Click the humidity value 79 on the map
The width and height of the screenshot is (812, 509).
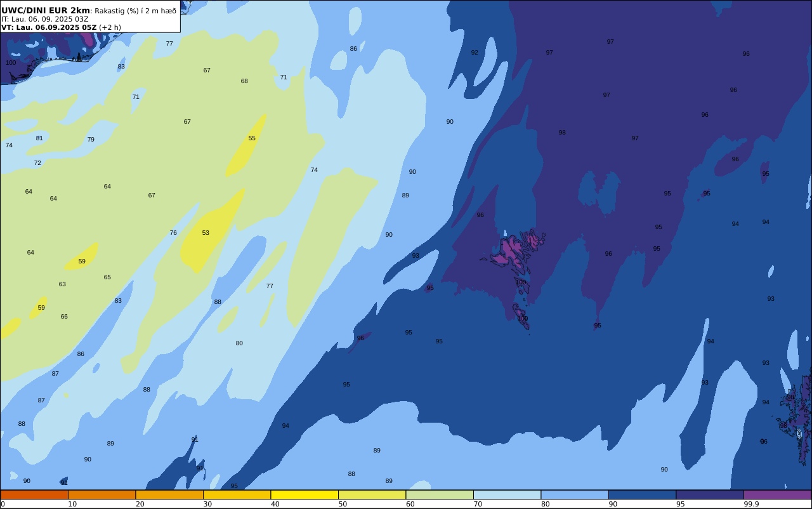(x=91, y=140)
